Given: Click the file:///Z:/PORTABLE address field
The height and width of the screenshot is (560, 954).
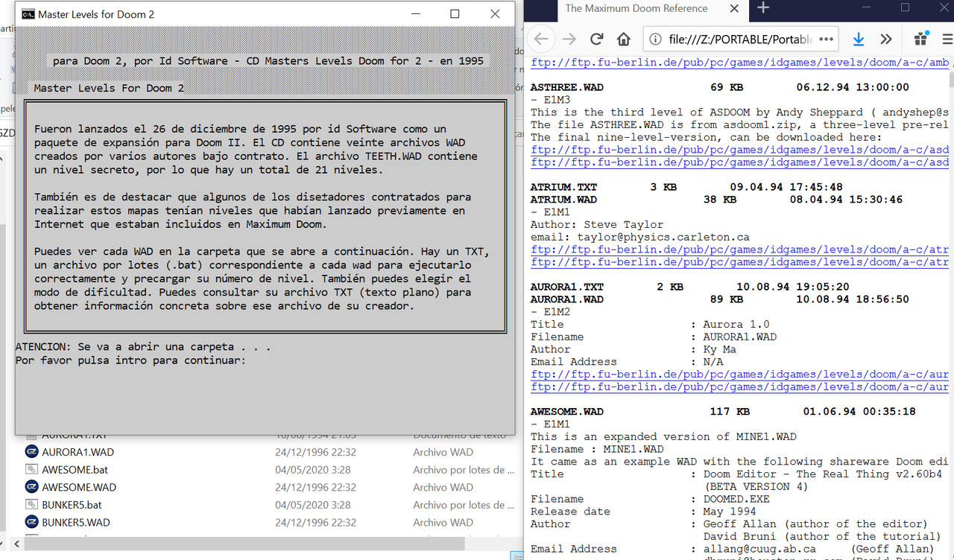Looking at the screenshot, I should pos(740,39).
